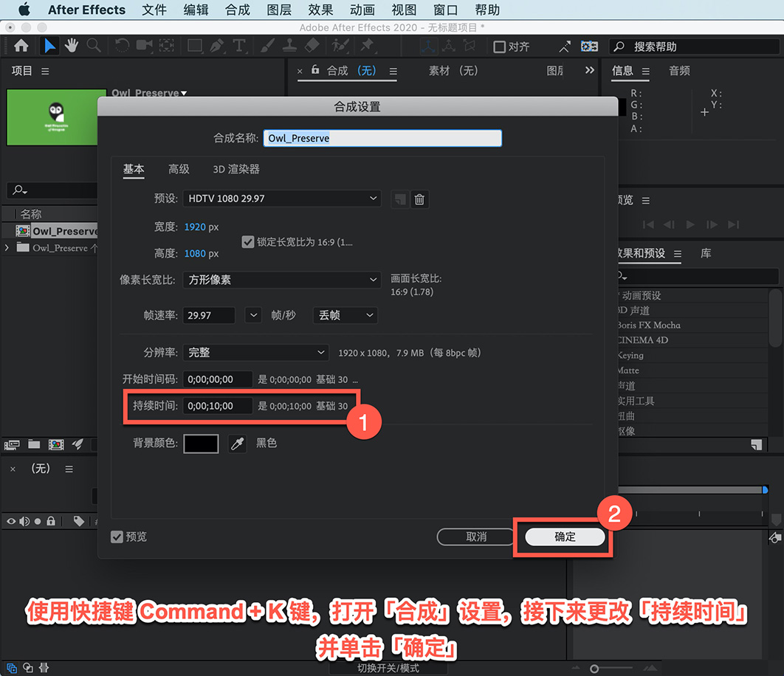Click the play button in the preview panel
Screen dimensions: 784x676
pyautogui.click(x=690, y=224)
